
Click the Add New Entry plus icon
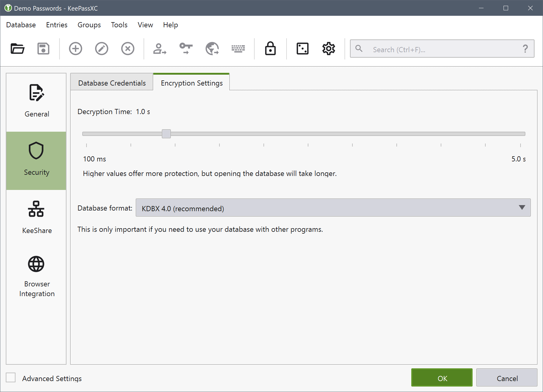(x=76, y=49)
